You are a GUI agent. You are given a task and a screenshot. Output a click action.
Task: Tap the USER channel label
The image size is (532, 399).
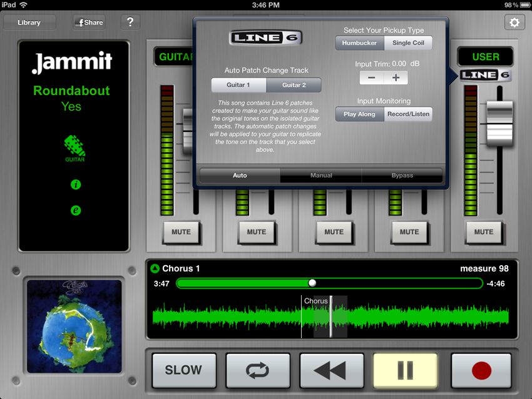click(486, 57)
